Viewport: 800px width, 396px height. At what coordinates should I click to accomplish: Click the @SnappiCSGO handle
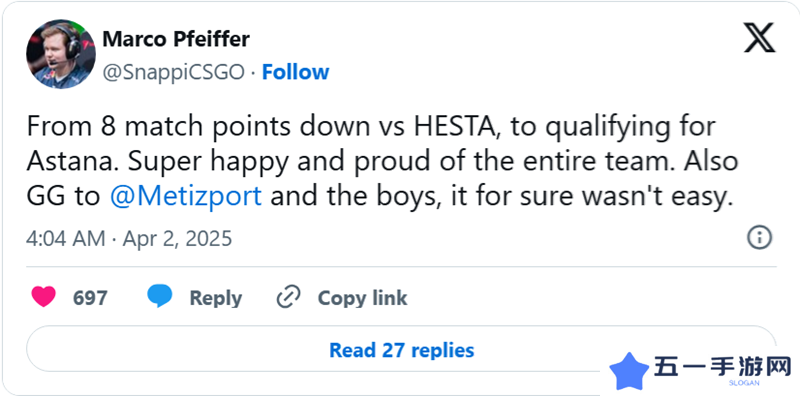point(173,72)
